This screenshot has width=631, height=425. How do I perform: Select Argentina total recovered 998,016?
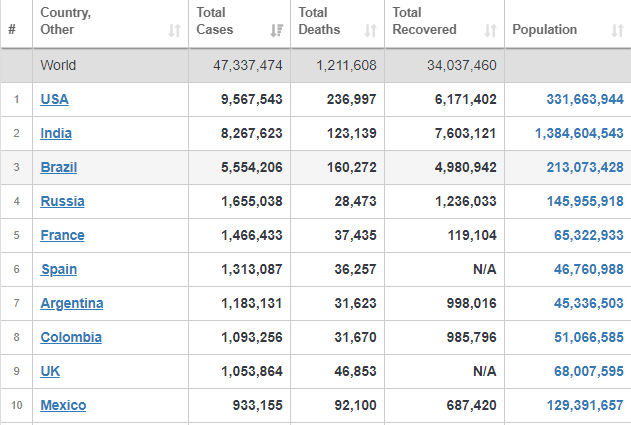pyautogui.click(x=471, y=303)
